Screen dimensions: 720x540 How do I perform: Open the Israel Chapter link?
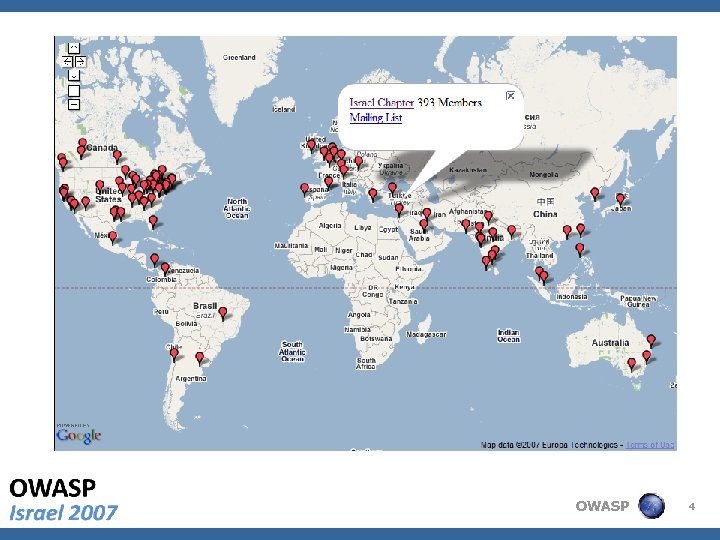pyautogui.click(x=382, y=102)
